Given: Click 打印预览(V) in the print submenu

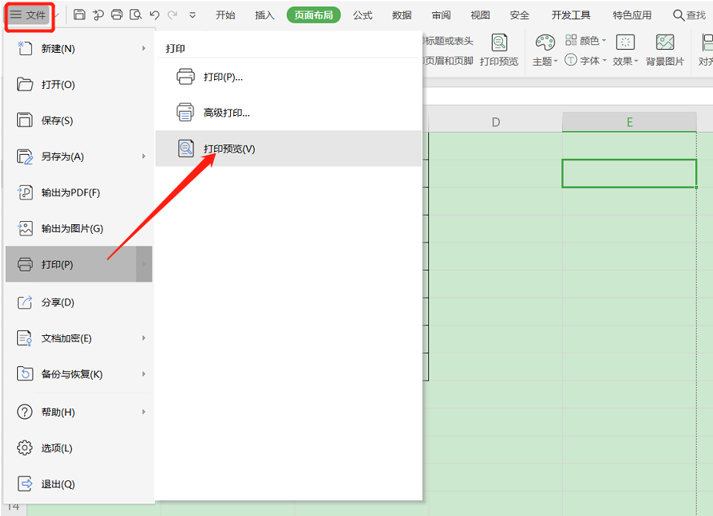Looking at the screenshot, I should tap(288, 149).
